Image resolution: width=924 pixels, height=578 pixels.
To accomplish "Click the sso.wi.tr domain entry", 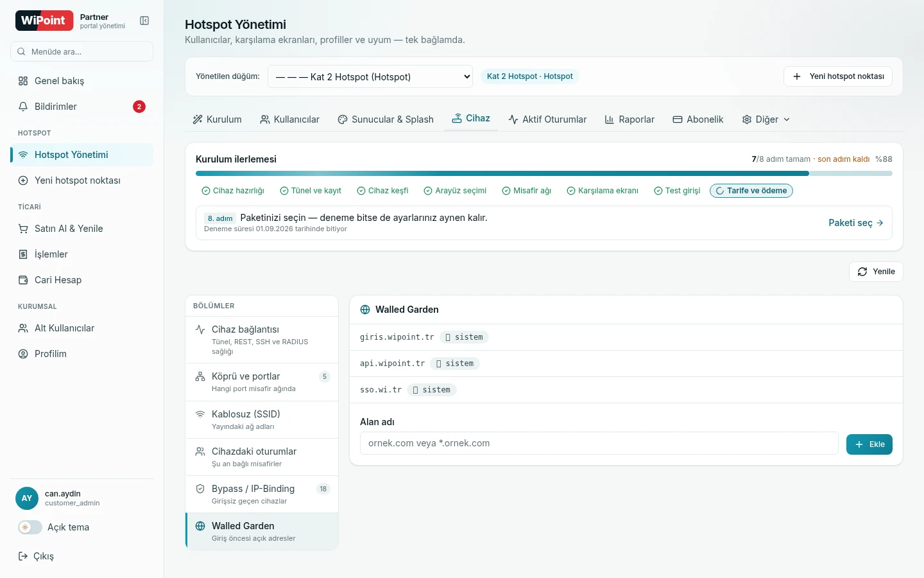I will (381, 390).
